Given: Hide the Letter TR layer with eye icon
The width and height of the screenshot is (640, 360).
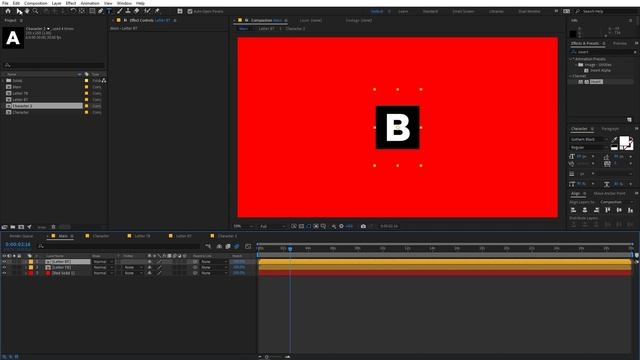Looking at the screenshot, I should coord(4,267).
